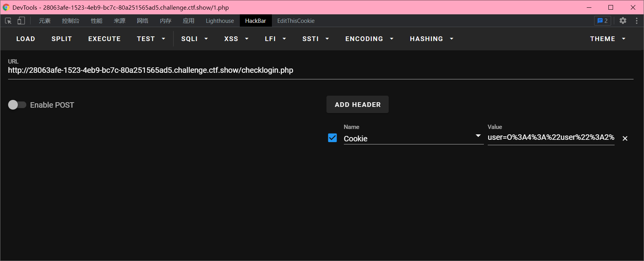644x261 pixels.
Task: Click the EXECUTE button
Action: click(104, 39)
